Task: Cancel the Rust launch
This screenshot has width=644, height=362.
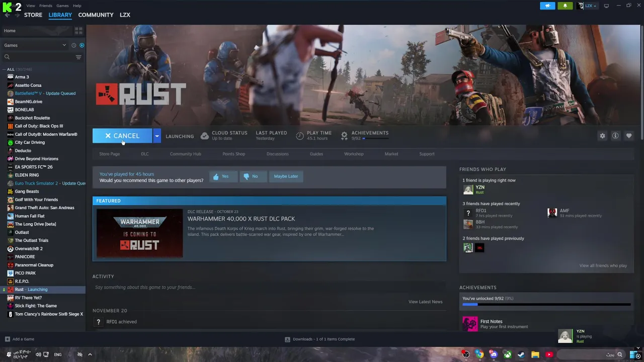Action: 122,136
